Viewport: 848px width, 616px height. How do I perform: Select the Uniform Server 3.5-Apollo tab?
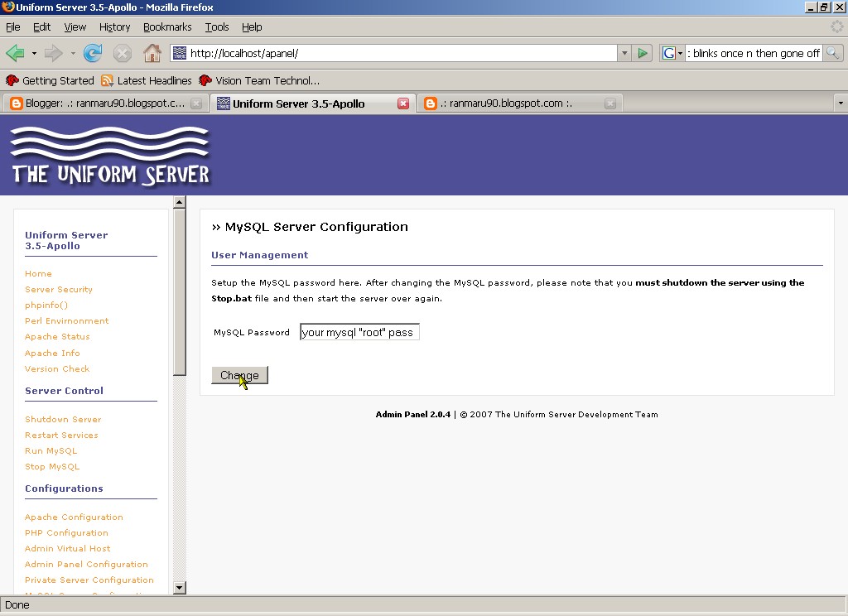[312, 103]
